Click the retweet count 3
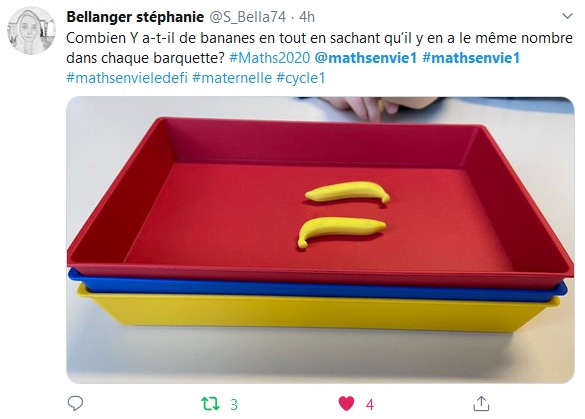 pos(234,404)
